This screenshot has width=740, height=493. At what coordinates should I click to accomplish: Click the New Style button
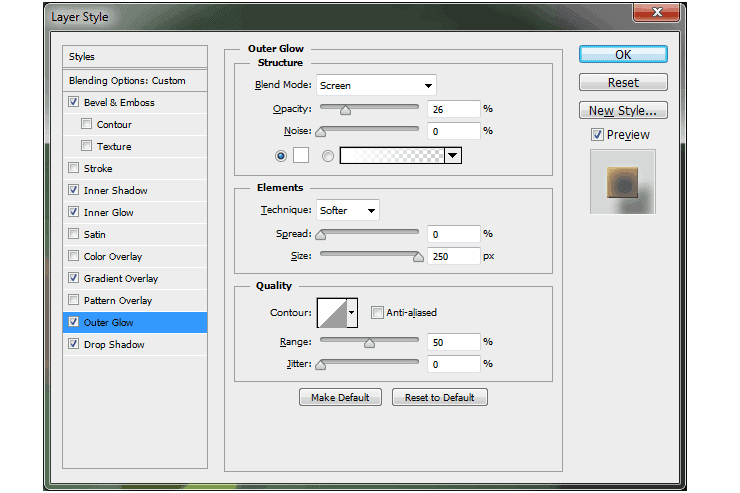click(x=623, y=110)
